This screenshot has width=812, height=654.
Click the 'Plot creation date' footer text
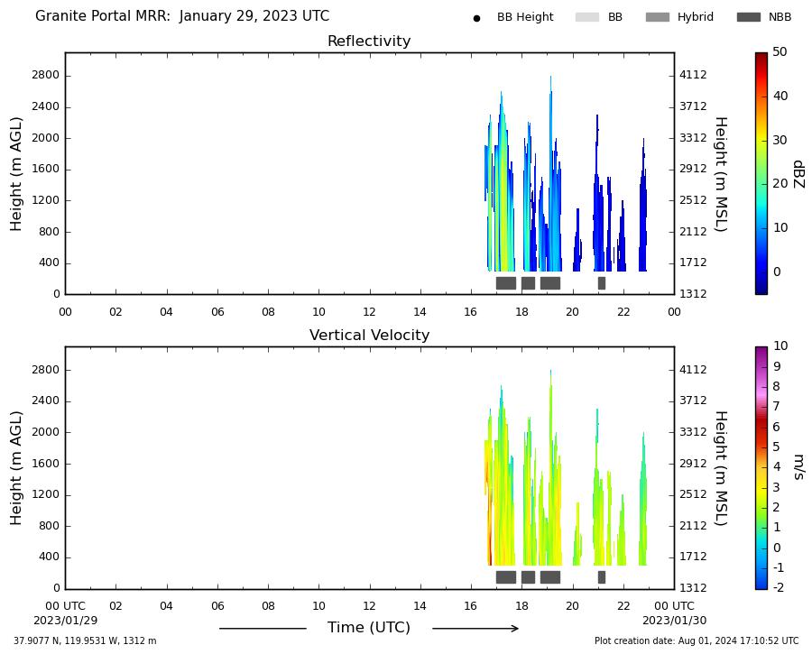click(x=697, y=641)
